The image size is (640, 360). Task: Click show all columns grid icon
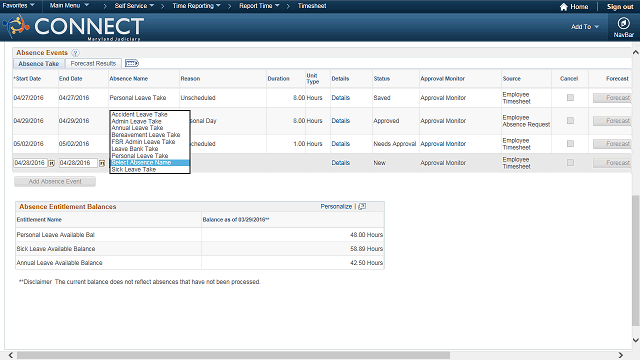tap(132, 63)
